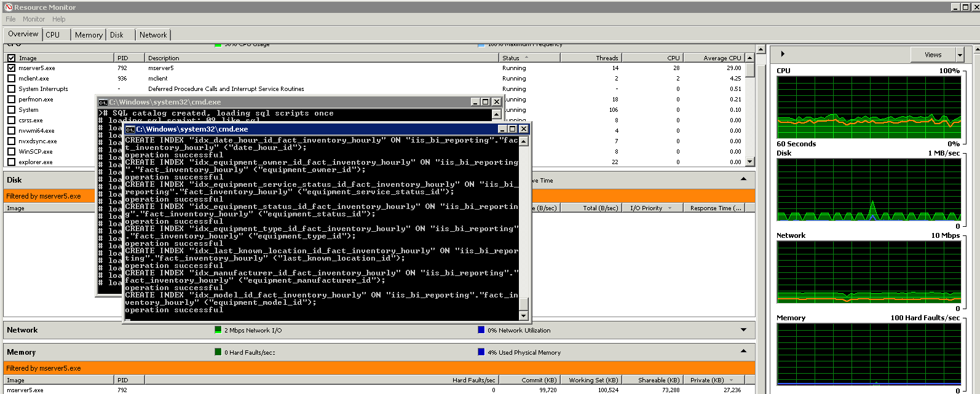Sort by Description column header
Screen dimensions: 980x394
click(x=322, y=58)
